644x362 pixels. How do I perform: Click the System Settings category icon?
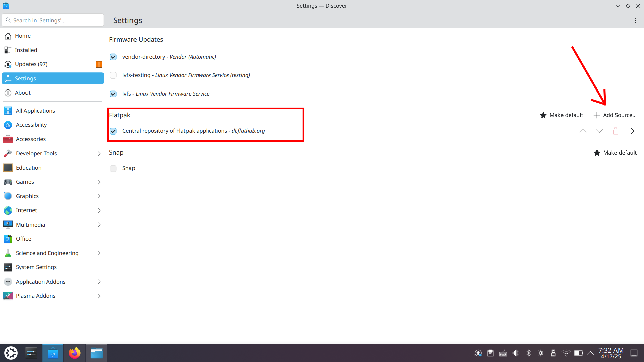(8, 267)
